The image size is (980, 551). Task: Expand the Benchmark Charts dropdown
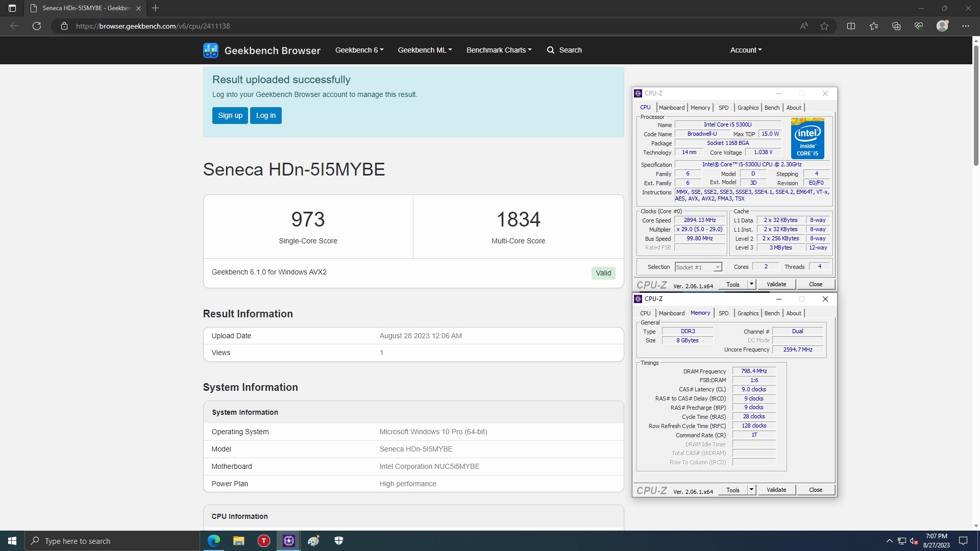click(x=499, y=50)
